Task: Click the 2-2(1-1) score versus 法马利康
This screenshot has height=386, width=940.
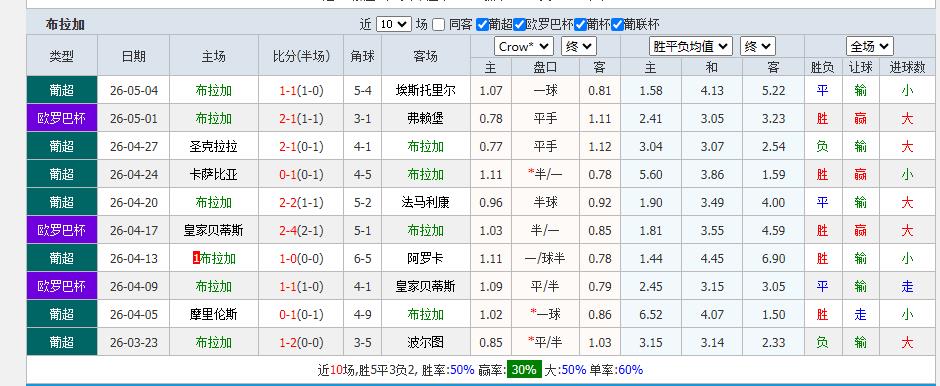Action: pos(302,203)
